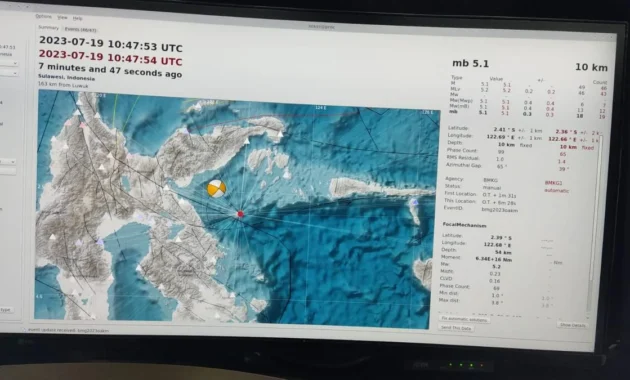Click the Send This Data button

point(456,328)
